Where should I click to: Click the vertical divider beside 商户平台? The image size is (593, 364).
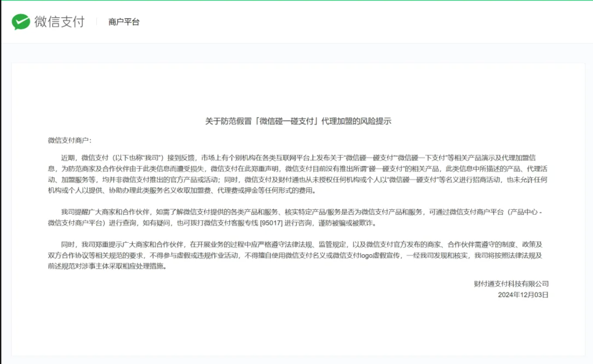96,22
